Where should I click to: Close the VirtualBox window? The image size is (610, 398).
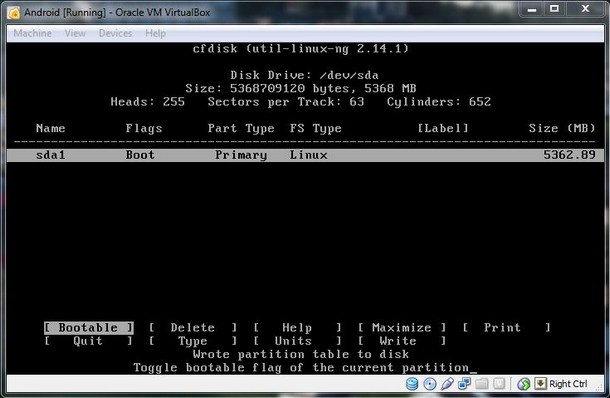click(585, 9)
